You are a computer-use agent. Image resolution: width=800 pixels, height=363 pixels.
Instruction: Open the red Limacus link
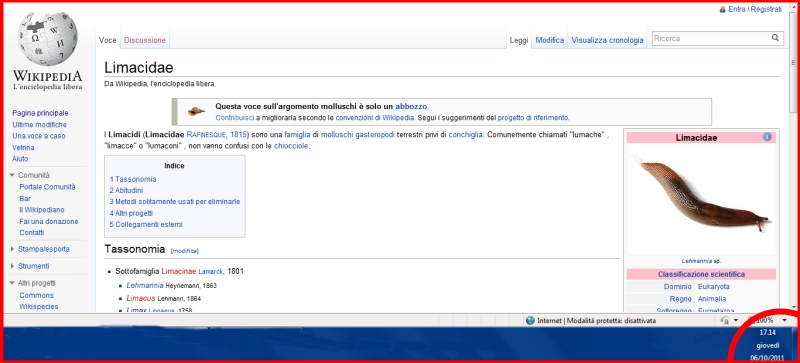pos(141,298)
